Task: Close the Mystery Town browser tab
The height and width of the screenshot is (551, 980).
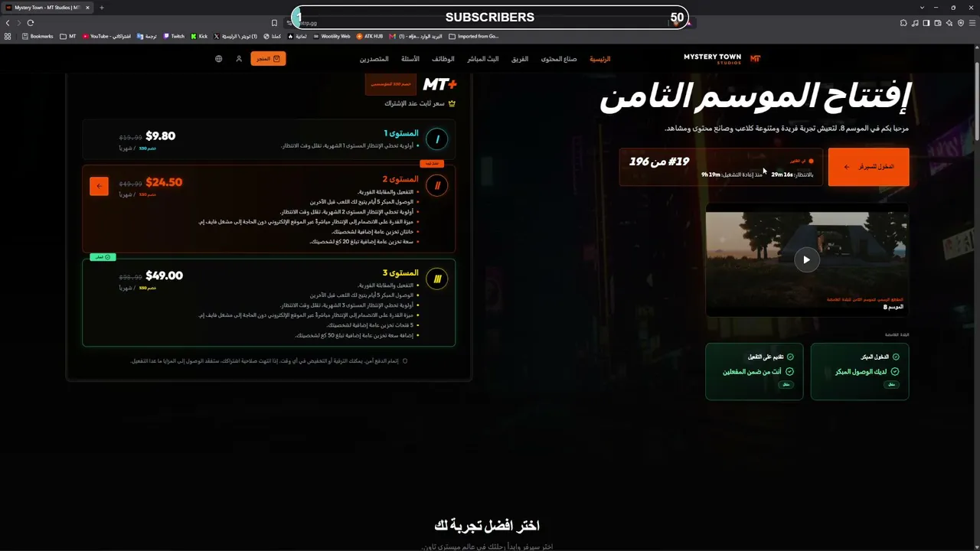Action: coord(88,8)
